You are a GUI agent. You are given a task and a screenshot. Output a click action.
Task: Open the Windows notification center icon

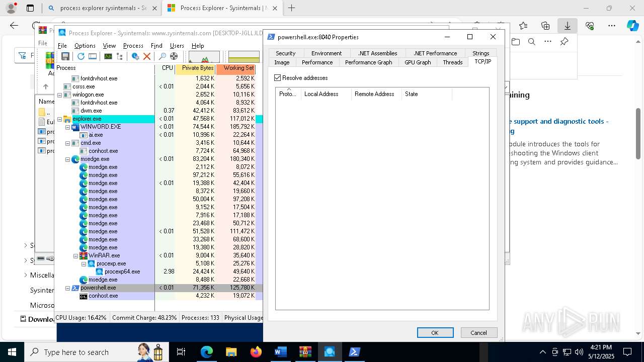pos(627,352)
